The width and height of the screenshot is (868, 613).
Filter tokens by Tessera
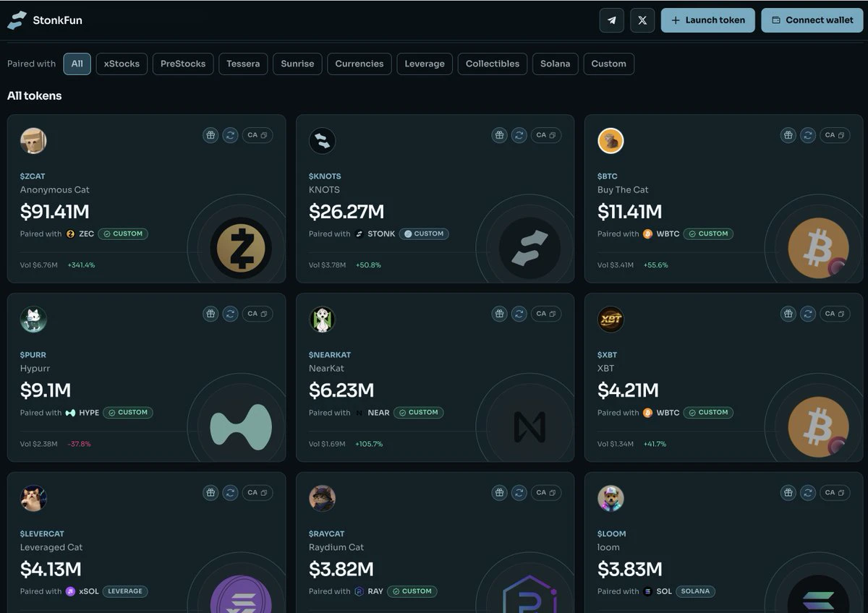pos(243,64)
